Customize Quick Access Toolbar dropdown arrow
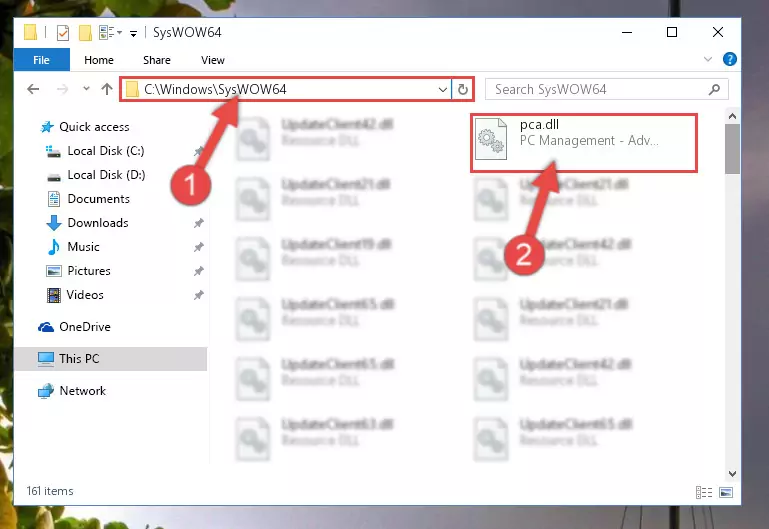 point(133,33)
